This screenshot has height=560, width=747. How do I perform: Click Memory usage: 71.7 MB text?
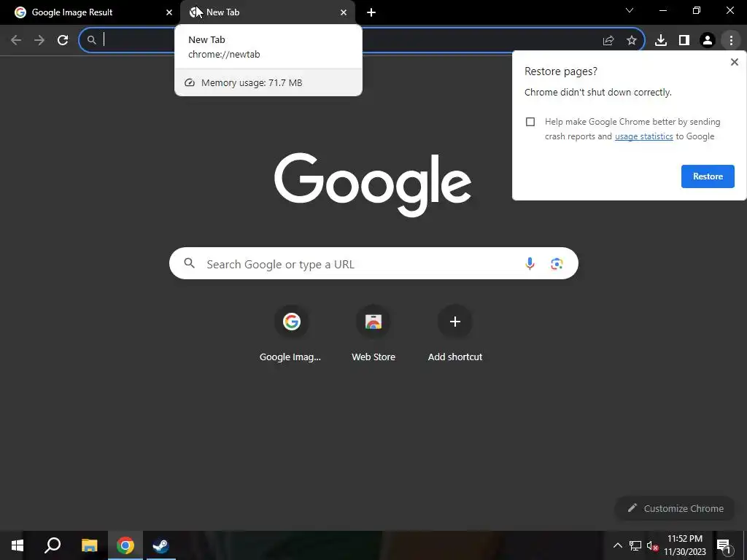252,83
